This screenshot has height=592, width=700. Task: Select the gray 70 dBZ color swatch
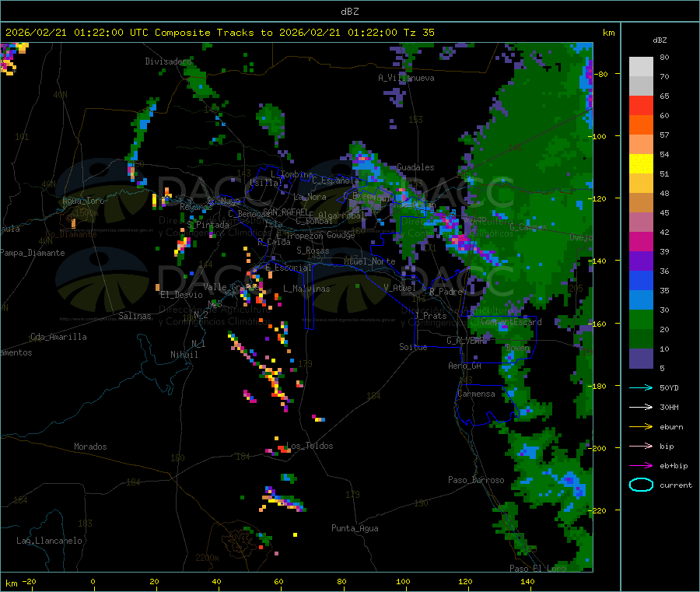point(641,86)
